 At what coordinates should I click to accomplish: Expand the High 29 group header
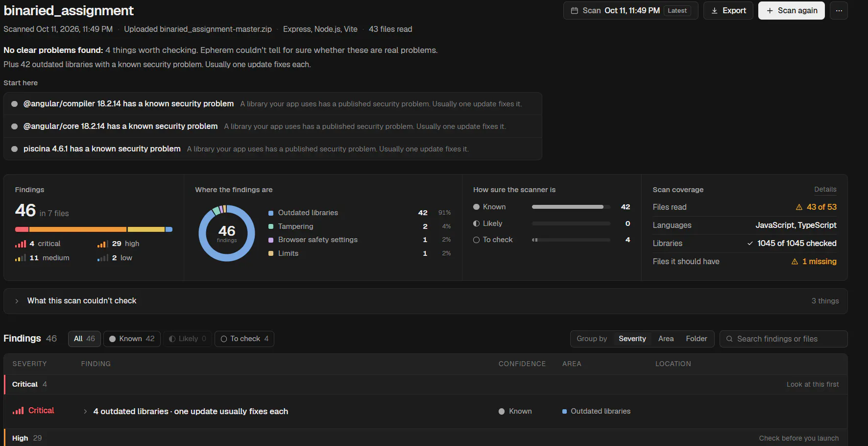pyautogui.click(x=425, y=438)
